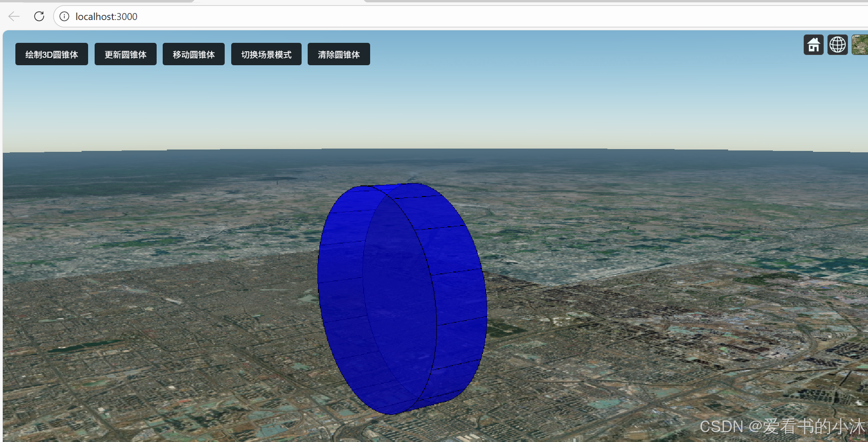This screenshot has height=442, width=868.
Task: View site information icon in address bar
Action: pos(64,16)
